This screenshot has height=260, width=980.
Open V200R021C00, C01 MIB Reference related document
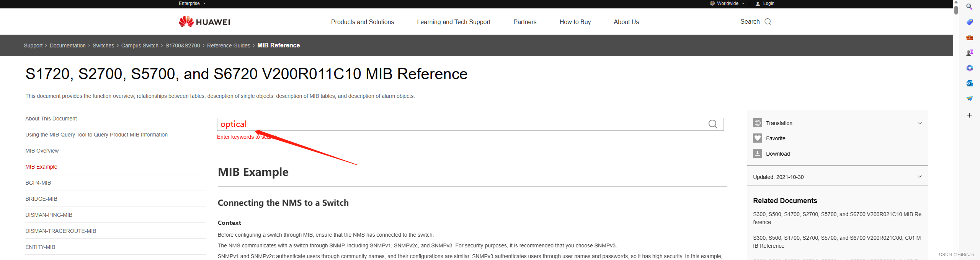(837, 242)
